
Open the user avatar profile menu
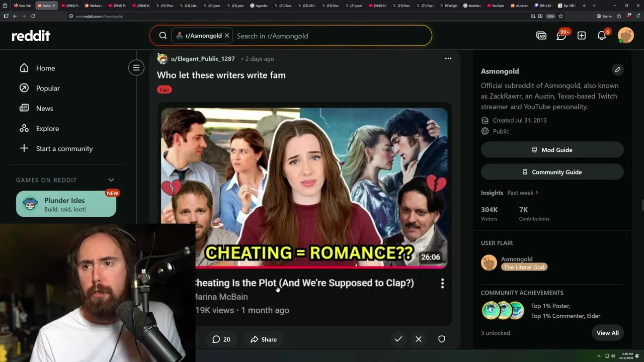[x=626, y=35]
